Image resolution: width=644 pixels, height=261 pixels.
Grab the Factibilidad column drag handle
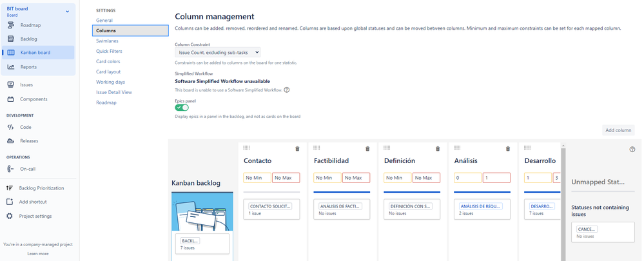pyautogui.click(x=317, y=148)
